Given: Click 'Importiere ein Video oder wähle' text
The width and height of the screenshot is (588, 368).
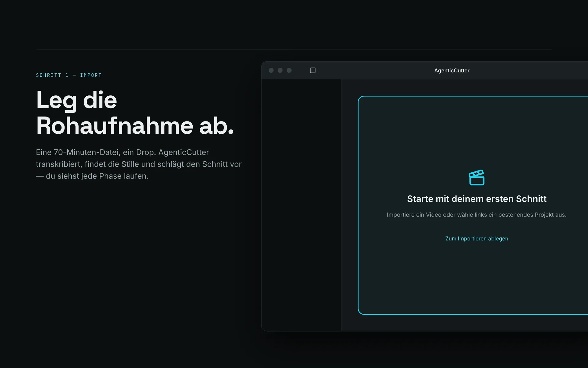Looking at the screenshot, I should point(430,215).
